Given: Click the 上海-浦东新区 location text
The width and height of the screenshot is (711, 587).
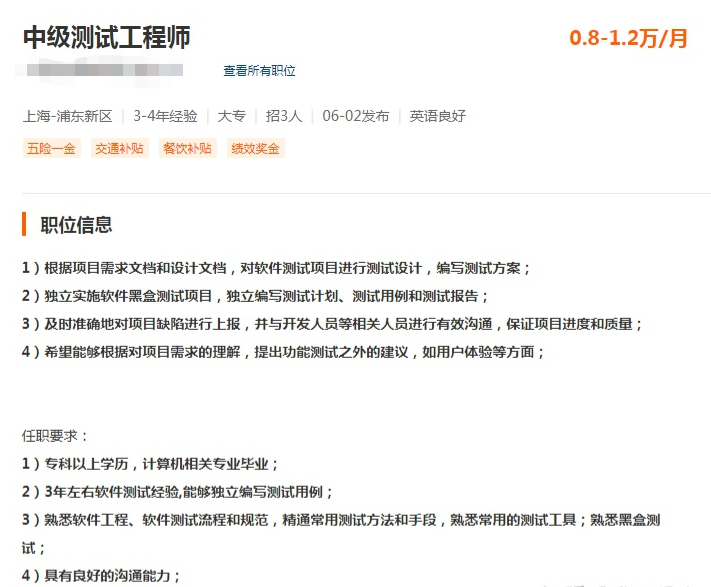Looking at the screenshot, I should tap(68, 116).
